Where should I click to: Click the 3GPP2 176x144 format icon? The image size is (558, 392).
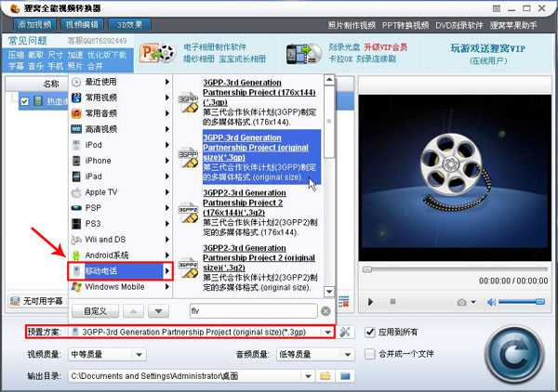[188, 213]
